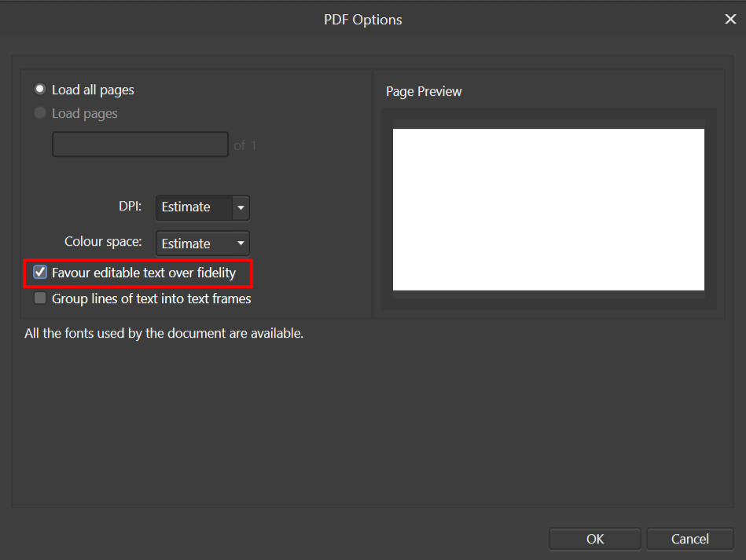The height and width of the screenshot is (560, 746).
Task: Open the Colour space dropdown arrow
Action: [x=241, y=243]
